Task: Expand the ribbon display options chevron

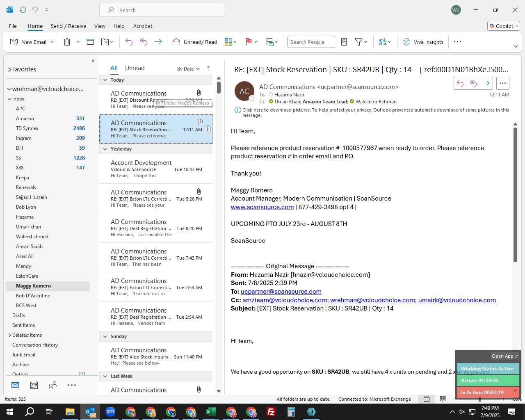Action: 516,46
